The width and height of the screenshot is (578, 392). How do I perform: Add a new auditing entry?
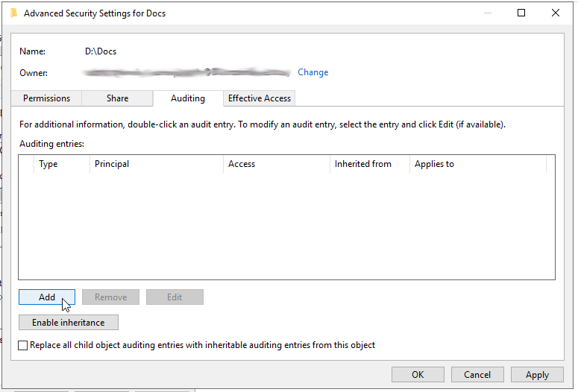click(x=47, y=297)
